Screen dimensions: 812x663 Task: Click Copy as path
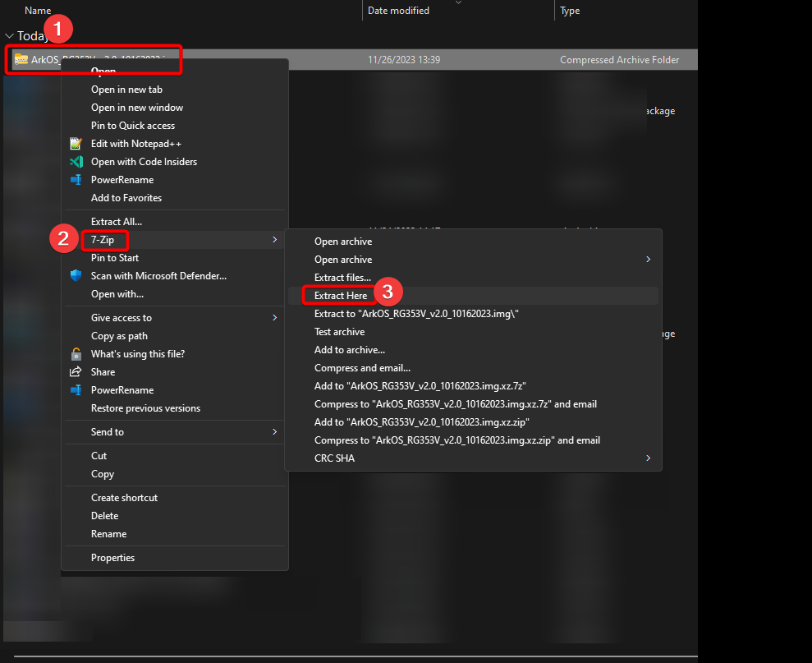(x=119, y=336)
